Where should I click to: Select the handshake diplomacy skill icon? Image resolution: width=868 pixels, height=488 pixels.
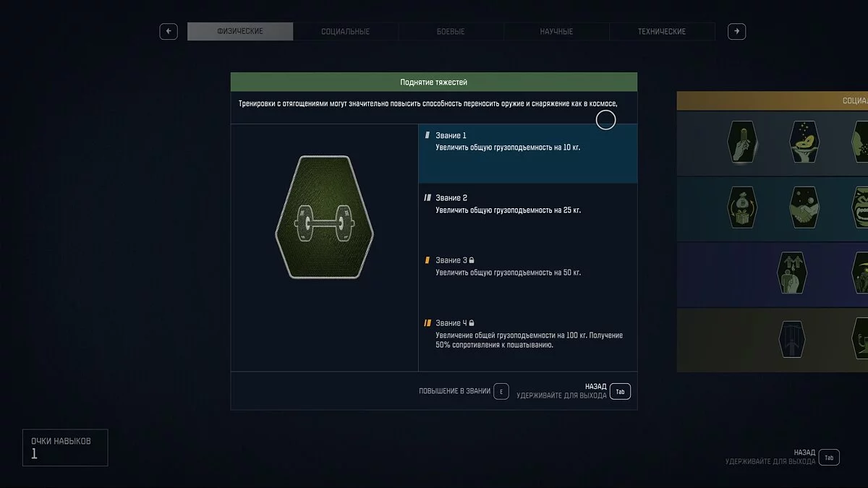[804, 207]
